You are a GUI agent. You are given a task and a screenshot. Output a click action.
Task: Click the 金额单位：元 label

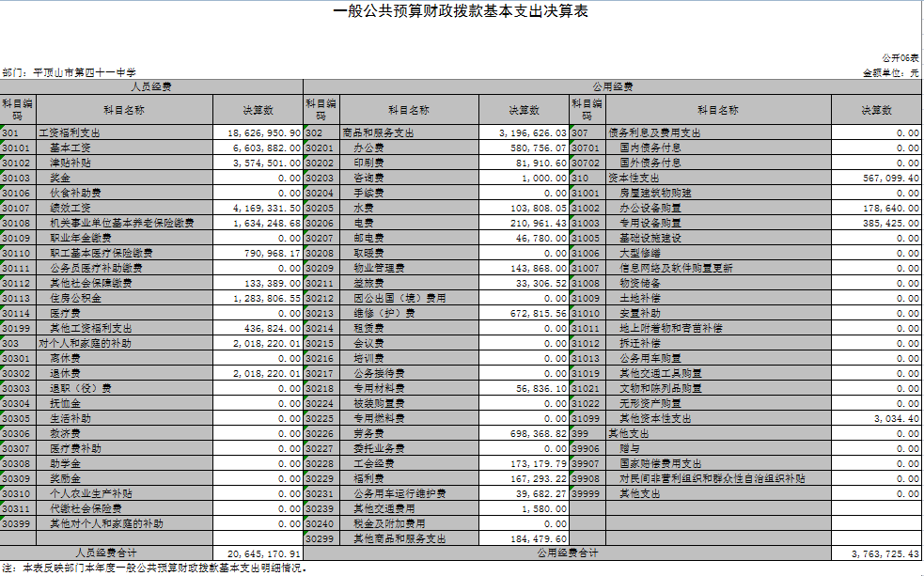891,73
